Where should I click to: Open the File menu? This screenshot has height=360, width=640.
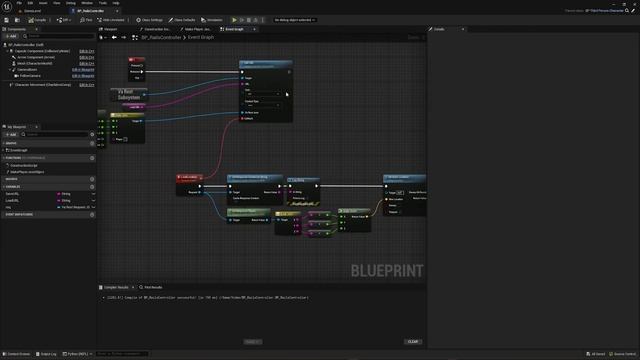pyautogui.click(x=19, y=3)
